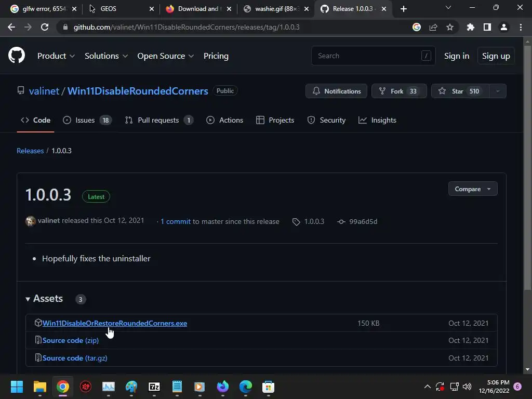Open the valinet user link

coord(44,91)
